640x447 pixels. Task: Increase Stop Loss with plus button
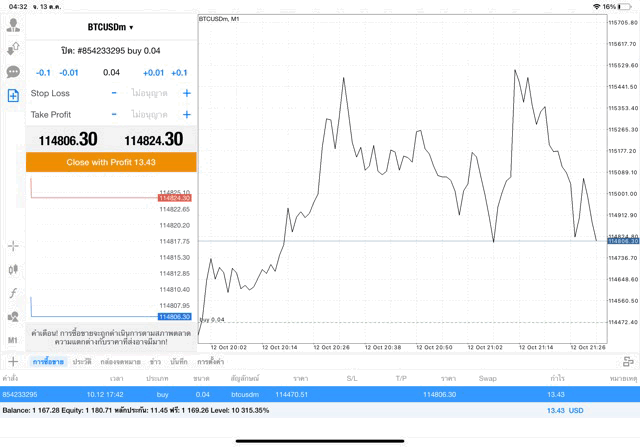coord(186,93)
